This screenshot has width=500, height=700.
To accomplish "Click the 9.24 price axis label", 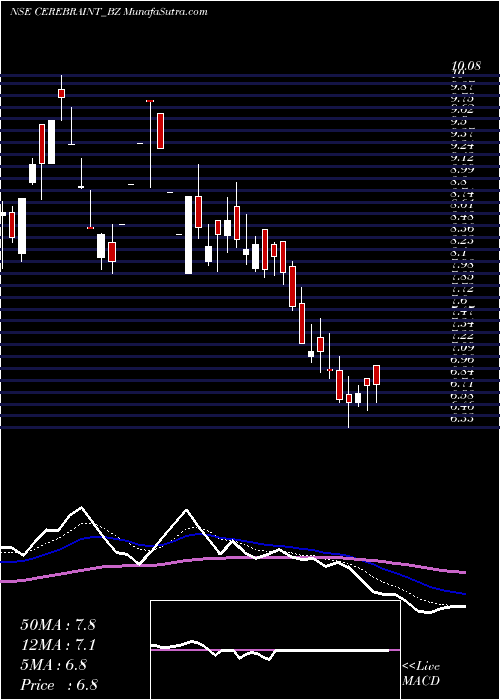I will [462, 146].
